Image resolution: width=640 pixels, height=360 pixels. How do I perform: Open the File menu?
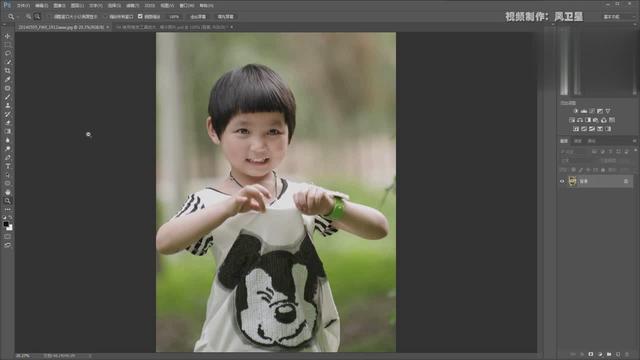[x=23, y=6]
